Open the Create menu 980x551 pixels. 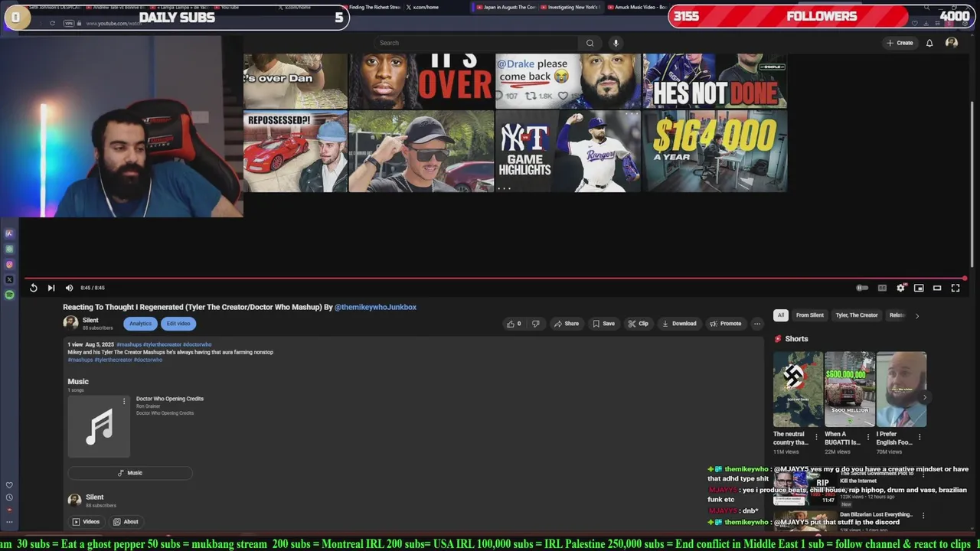pos(900,43)
